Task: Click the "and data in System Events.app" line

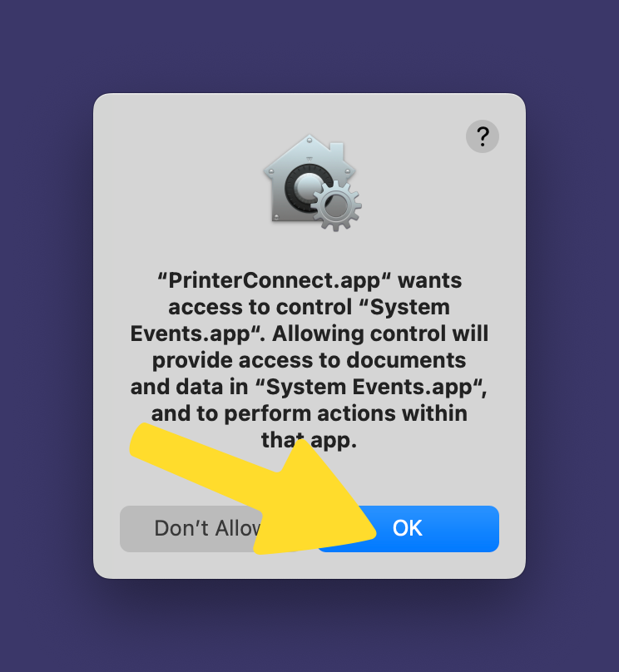Action: point(309,387)
